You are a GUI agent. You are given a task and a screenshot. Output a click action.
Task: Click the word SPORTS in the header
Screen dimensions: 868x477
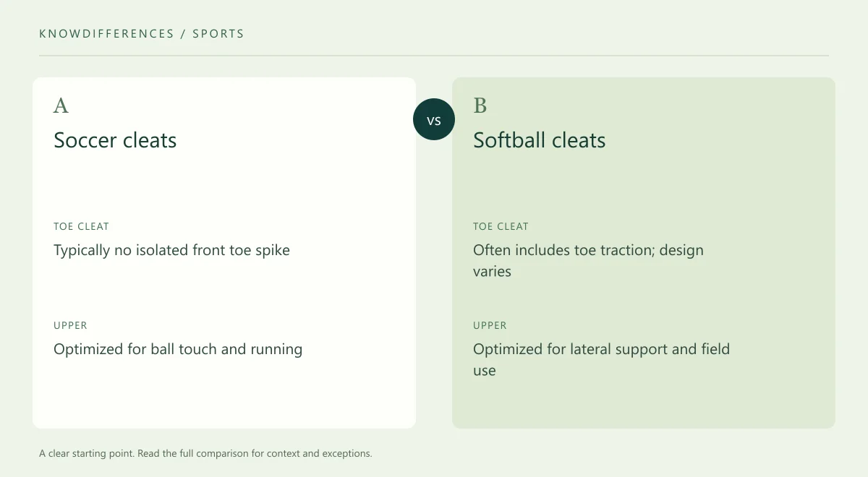coord(218,33)
